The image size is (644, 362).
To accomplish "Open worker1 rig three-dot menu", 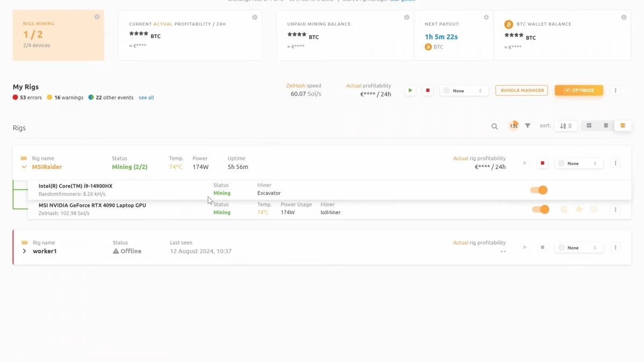I will point(616,247).
